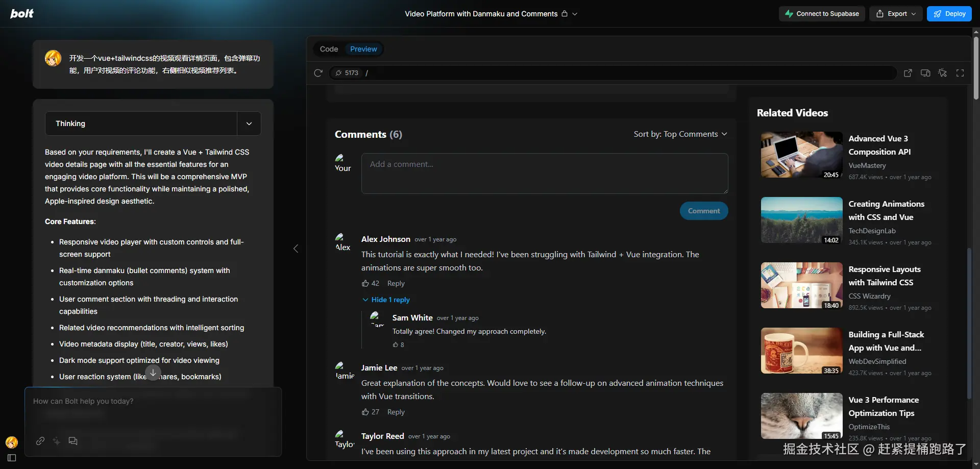Toggle discussion mode chat icon
The width and height of the screenshot is (980, 469).
point(73,441)
